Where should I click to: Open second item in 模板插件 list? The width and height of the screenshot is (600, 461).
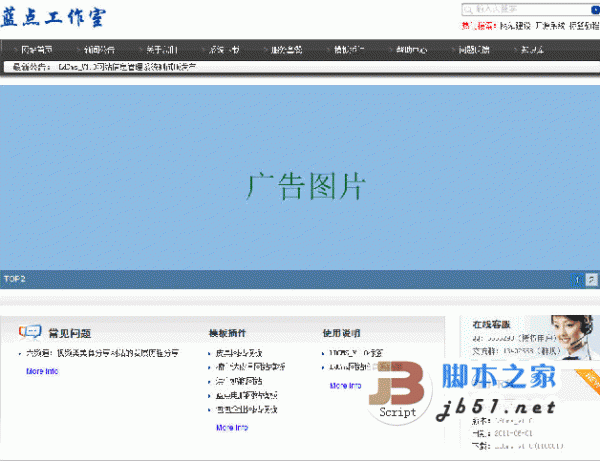250,367
